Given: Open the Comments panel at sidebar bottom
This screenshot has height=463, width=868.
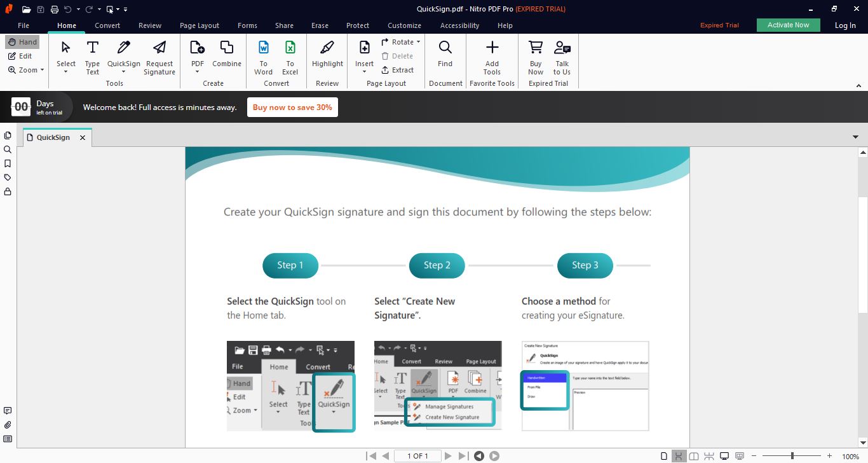Looking at the screenshot, I should (8, 411).
